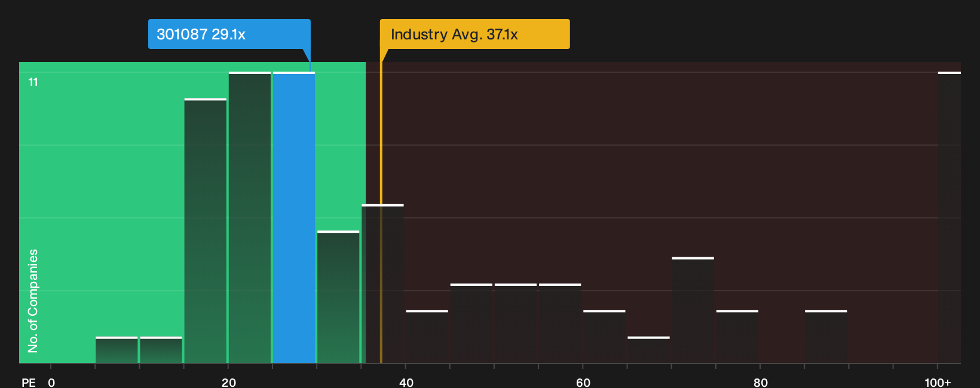980x388 pixels.
Task: Select the short bar for PE 5 to 10
Action: point(117,350)
